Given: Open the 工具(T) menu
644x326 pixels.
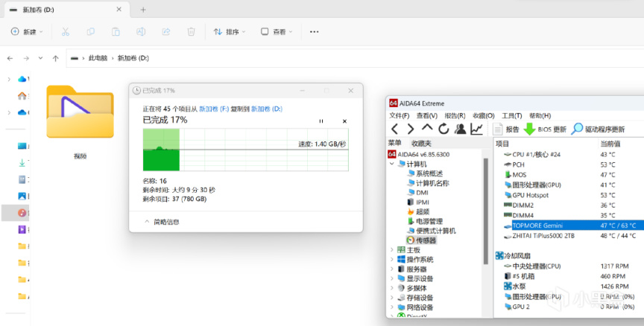Looking at the screenshot, I should click(512, 115).
